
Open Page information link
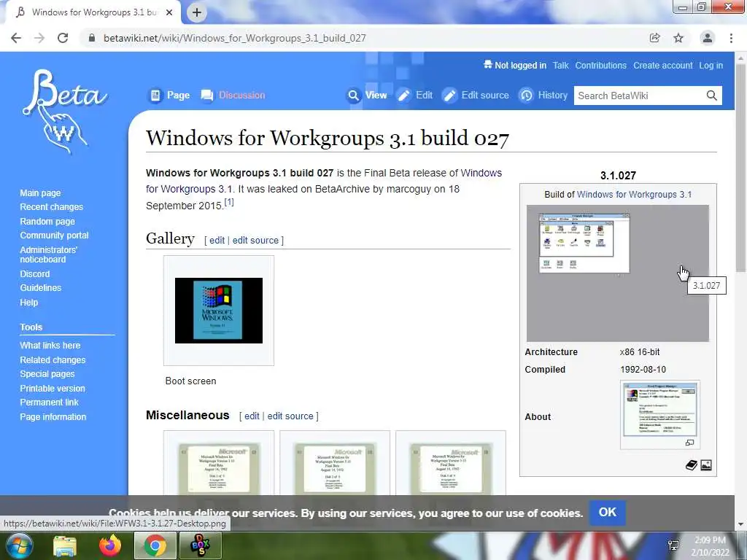point(53,416)
